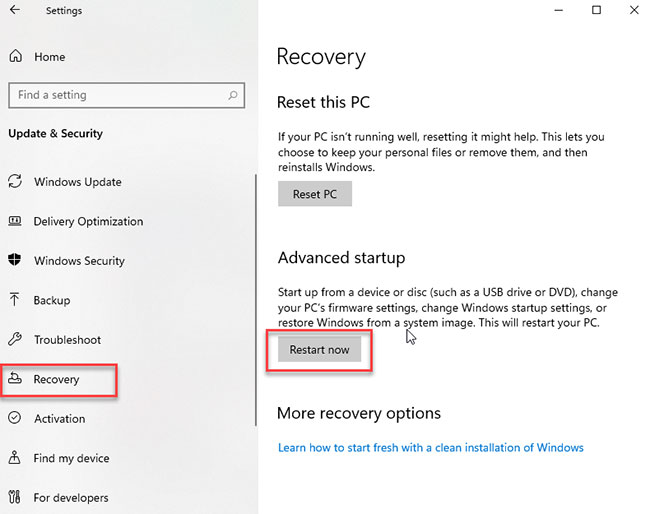Click the Delivery Optimization icon
The height and width of the screenshot is (514, 650).
pyautogui.click(x=15, y=221)
